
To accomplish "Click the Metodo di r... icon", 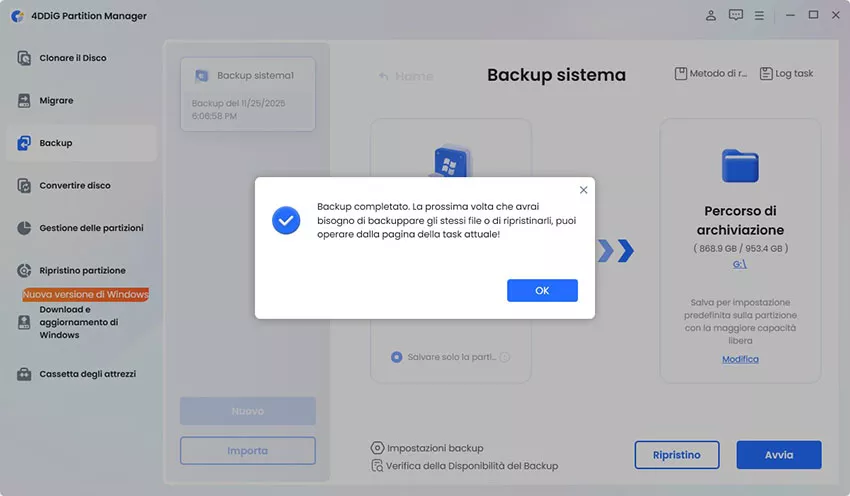I will tap(680, 73).
